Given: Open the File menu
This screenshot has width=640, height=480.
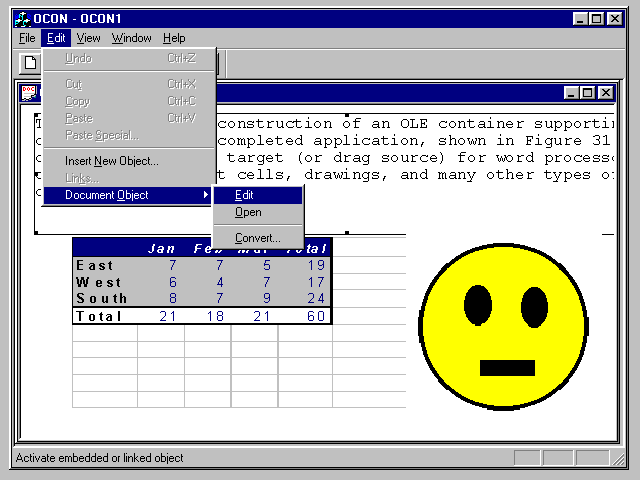Looking at the screenshot, I should coord(27,38).
